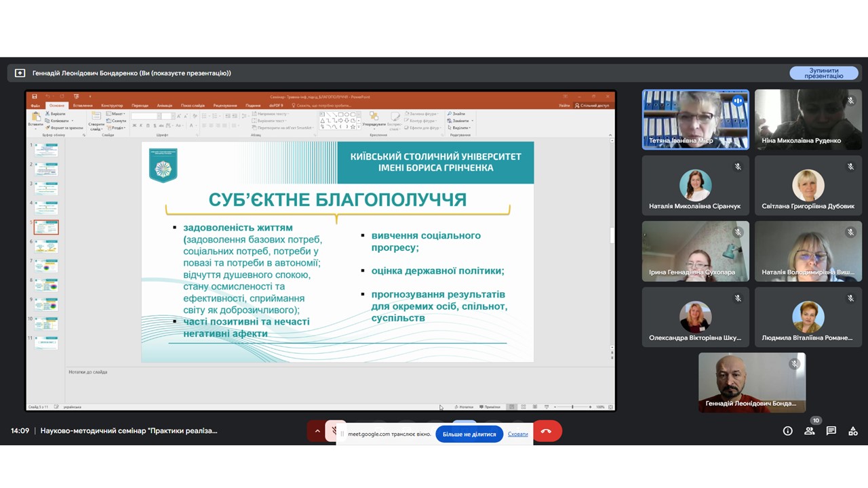Viewport: 868px width, 488px height.
Task: Show the participants list people icon
Action: [809, 431]
